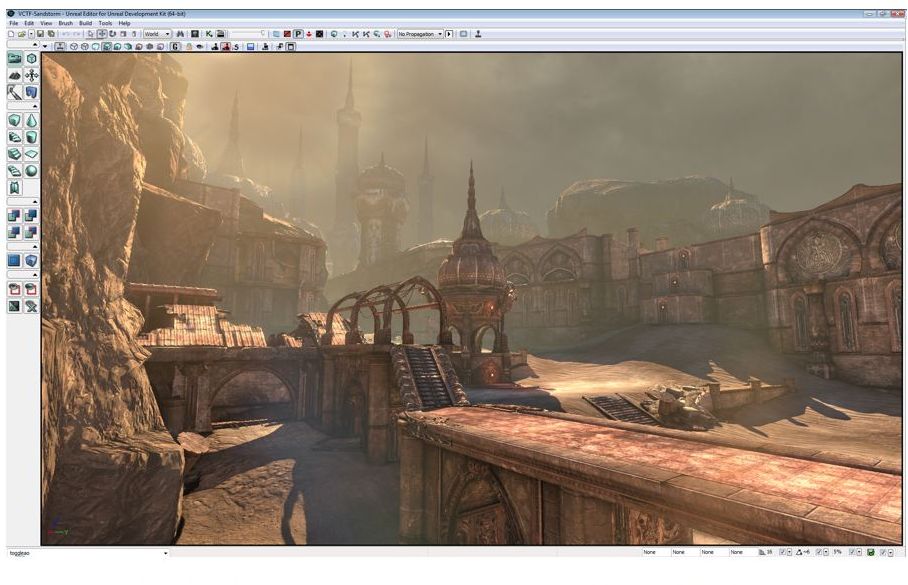Open the Tools menu
Viewport: 908px width, 585px height.
105,23
